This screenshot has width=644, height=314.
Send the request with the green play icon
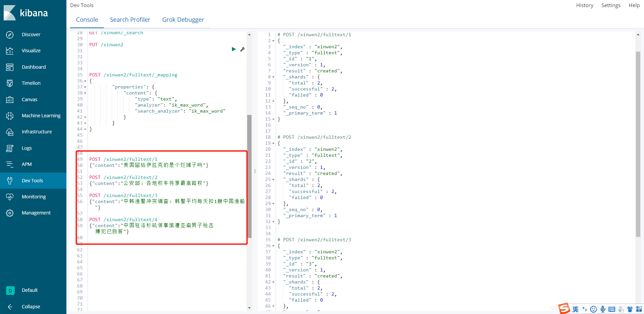(x=234, y=49)
